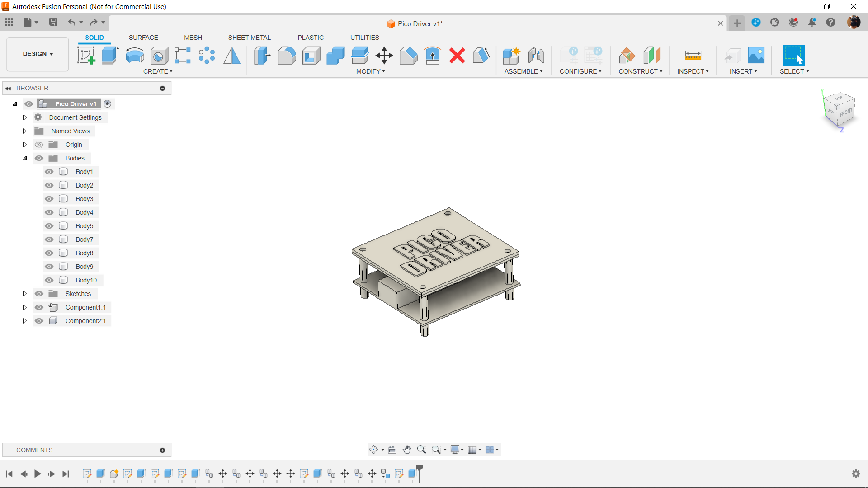Image resolution: width=868 pixels, height=488 pixels.
Task: Select the Revolve tool
Action: pyautogui.click(x=135, y=56)
